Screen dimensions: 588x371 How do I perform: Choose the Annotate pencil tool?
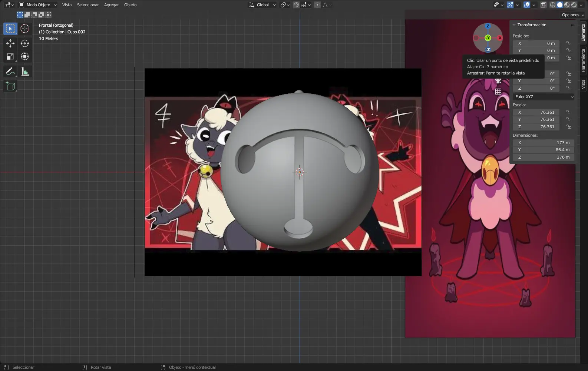click(10, 72)
